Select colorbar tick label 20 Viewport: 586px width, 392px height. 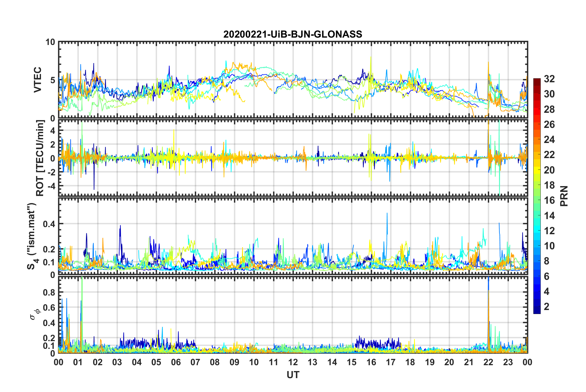point(549,170)
